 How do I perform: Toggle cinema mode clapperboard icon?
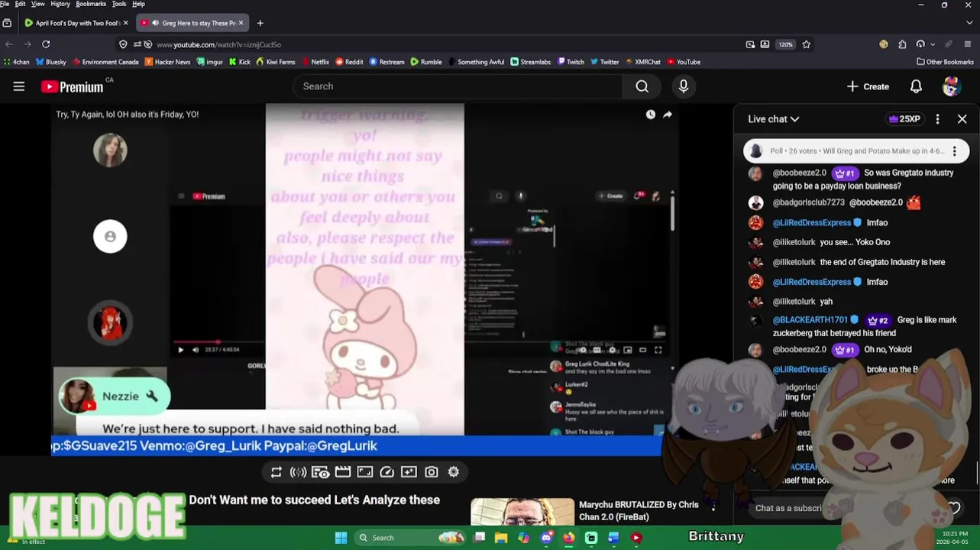343,472
